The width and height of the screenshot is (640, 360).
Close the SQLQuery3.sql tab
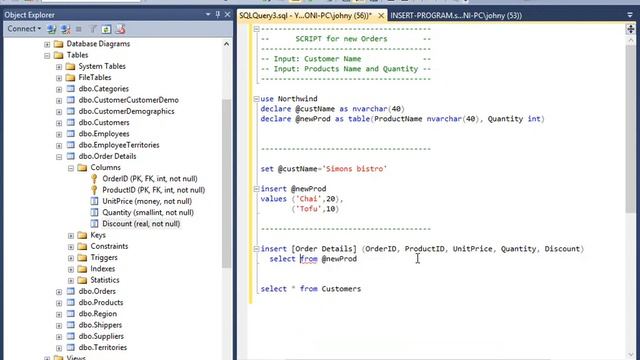pyautogui.click(x=381, y=16)
